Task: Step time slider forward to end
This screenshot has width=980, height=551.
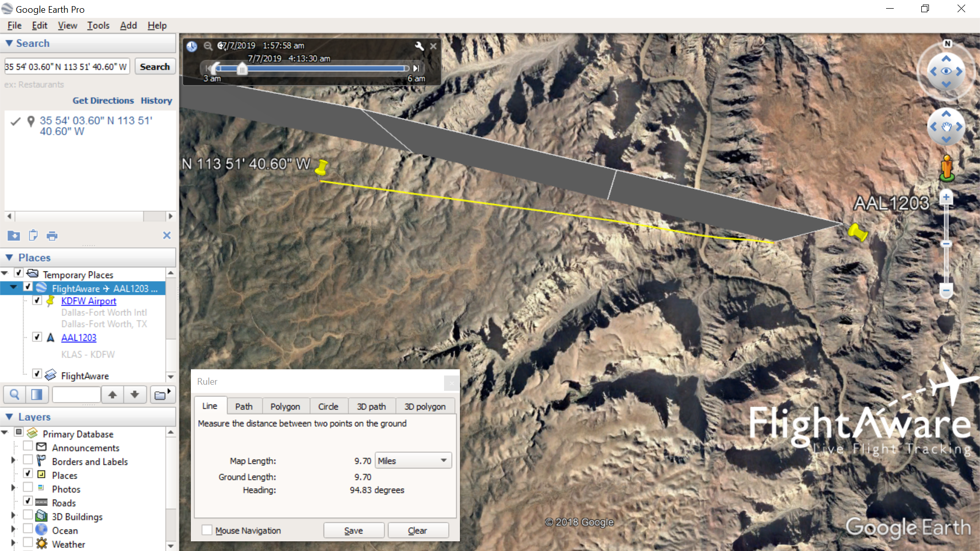Action: [x=416, y=68]
